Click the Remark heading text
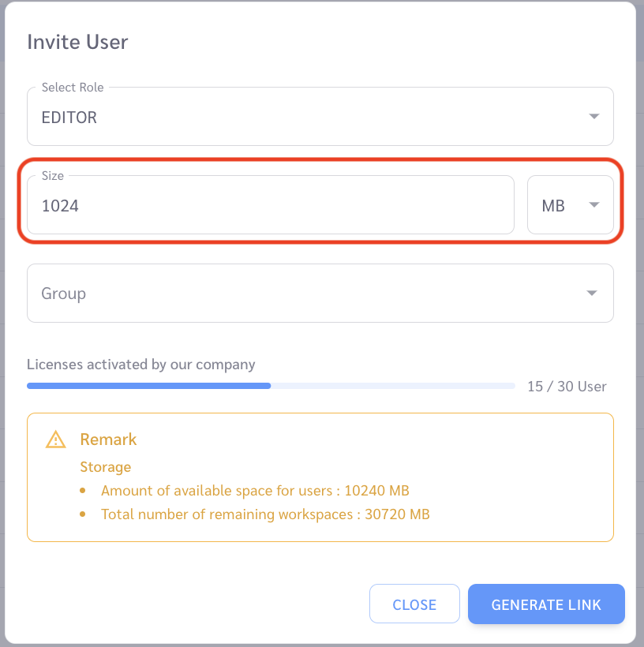The height and width of the screenshot is (647, 644). (108, 439)
